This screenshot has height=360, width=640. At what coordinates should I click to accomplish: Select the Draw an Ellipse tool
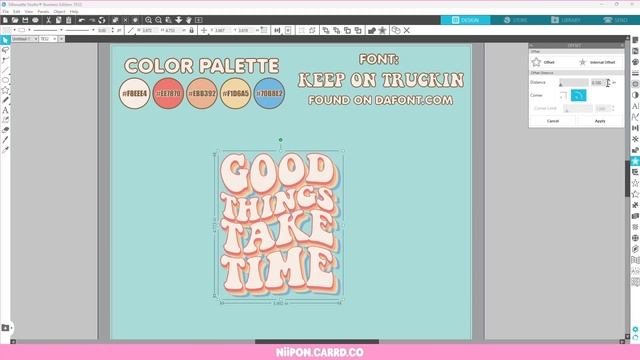pos(5,80)
